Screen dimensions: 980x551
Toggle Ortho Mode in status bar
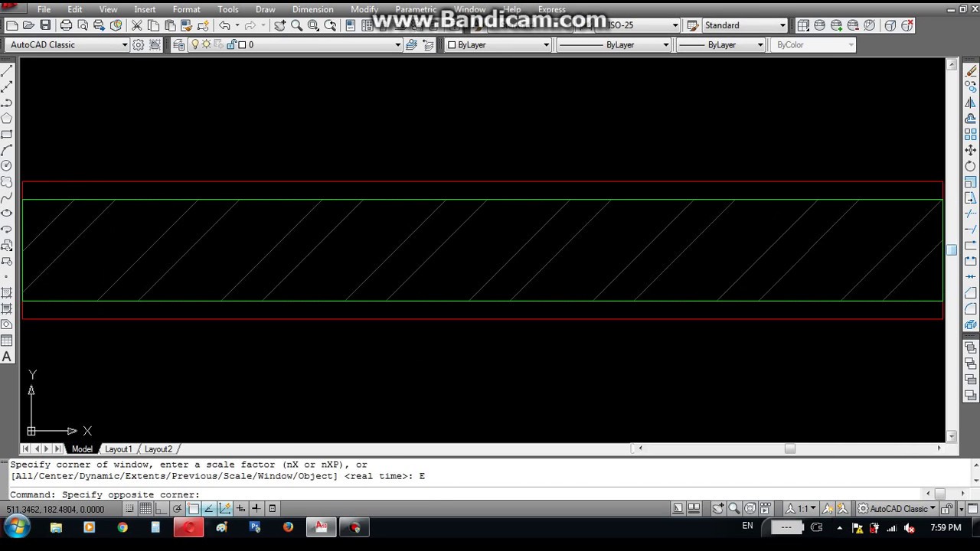pos(161,509)
